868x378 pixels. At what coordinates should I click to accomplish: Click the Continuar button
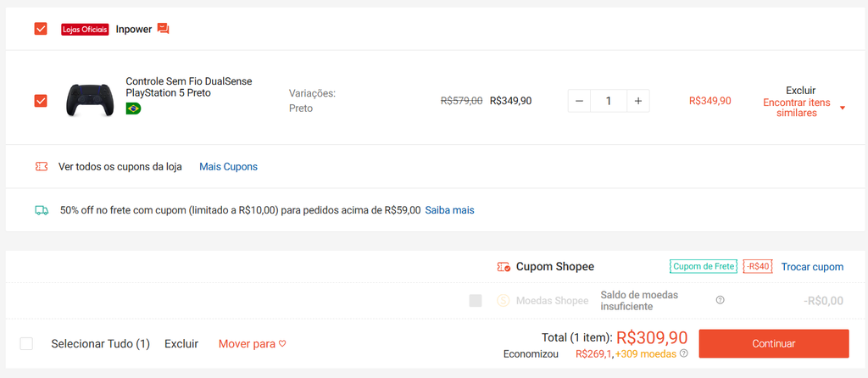click(773, 344)
